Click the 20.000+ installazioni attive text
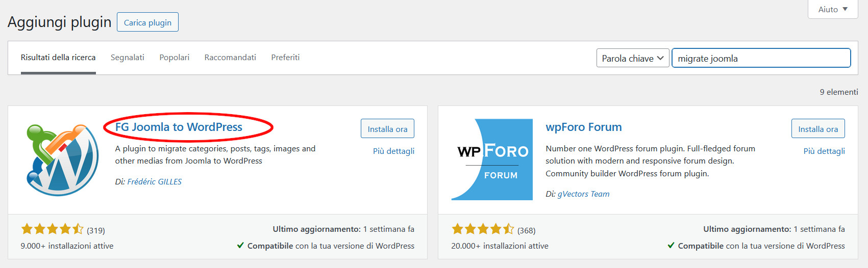Viewport: 868px width, 268px height. coord(500,246)
